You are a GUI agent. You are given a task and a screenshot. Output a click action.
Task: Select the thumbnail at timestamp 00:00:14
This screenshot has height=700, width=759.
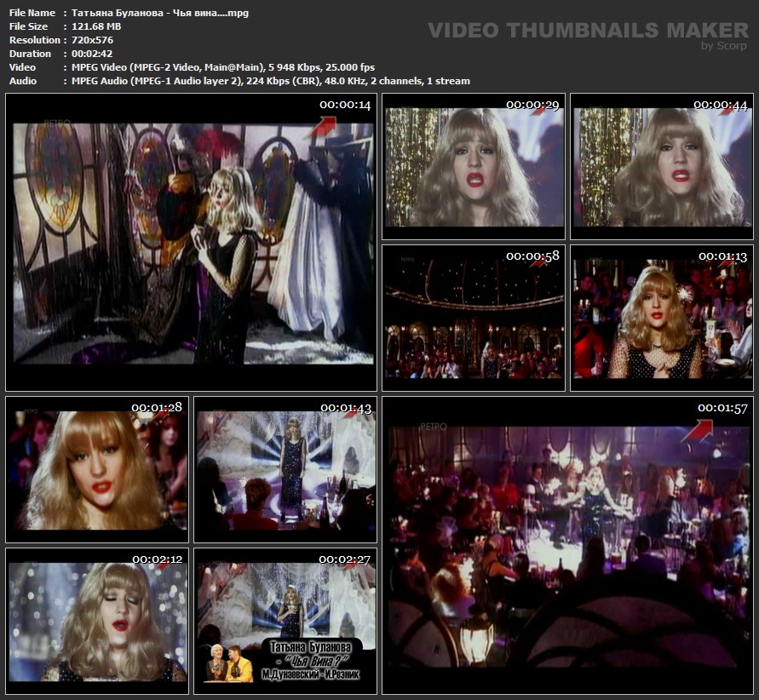tap(191, 243)
